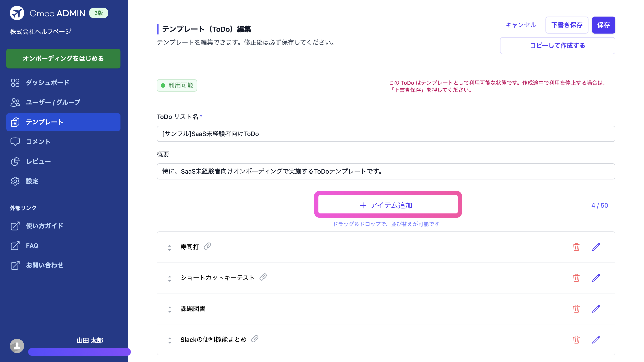Click paperclip icon next to ショートカットキーテスト
644x362 pixels.
click(x=263, y=277)
